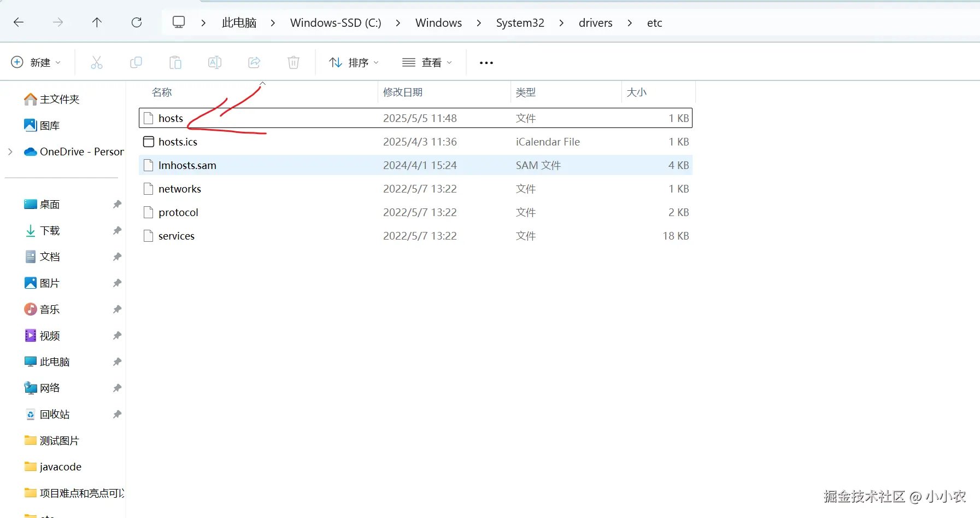Open 网络 in the sidebar
This screenshot has height=518, width=980.
pyautogui.click(x=42, y=388)
